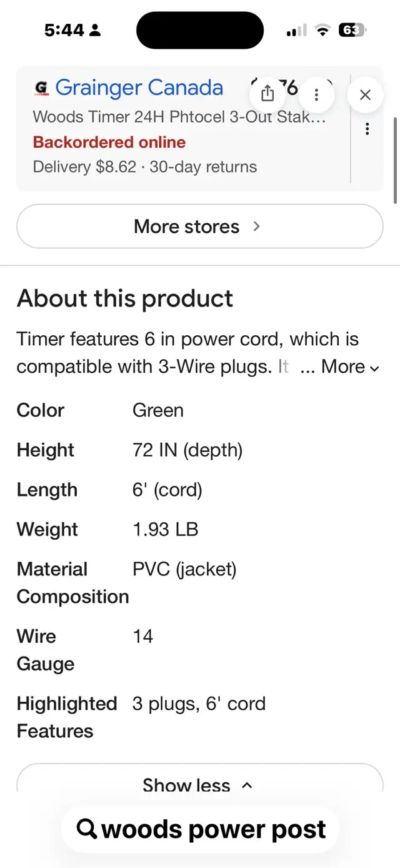Open the Grainger Canada store options dots

pyautogui.click(x=367, y=129)
